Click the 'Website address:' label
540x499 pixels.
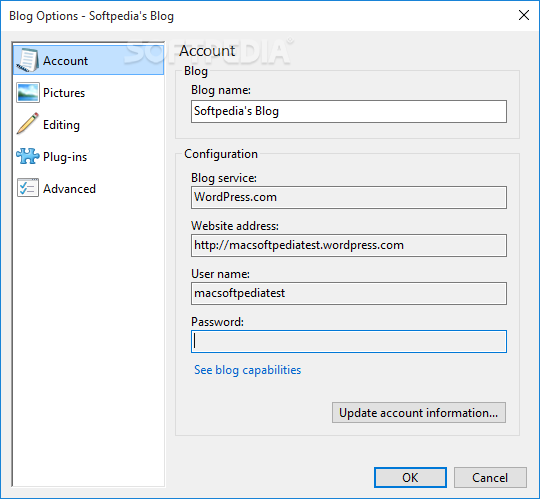235,226
